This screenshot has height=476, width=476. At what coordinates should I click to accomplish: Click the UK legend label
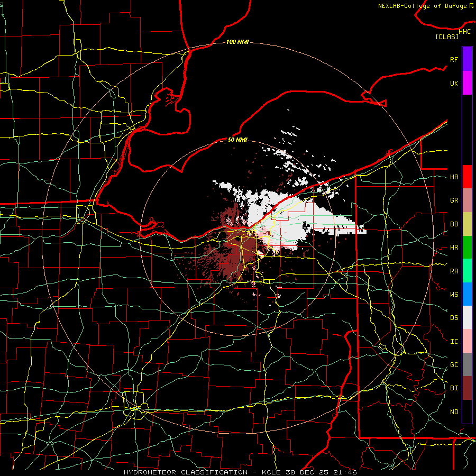click(454, 83)
